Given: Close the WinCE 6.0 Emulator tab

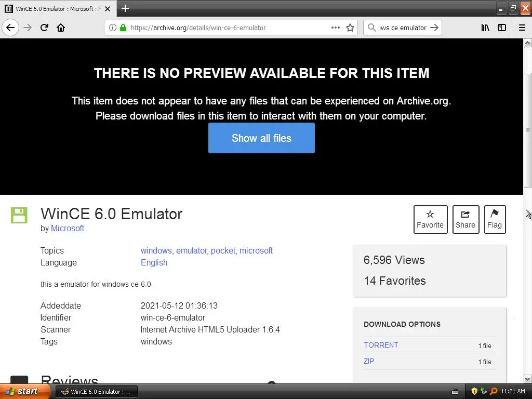Looking at the screenshot, I should pyautogui.click(x=108, y=9).
